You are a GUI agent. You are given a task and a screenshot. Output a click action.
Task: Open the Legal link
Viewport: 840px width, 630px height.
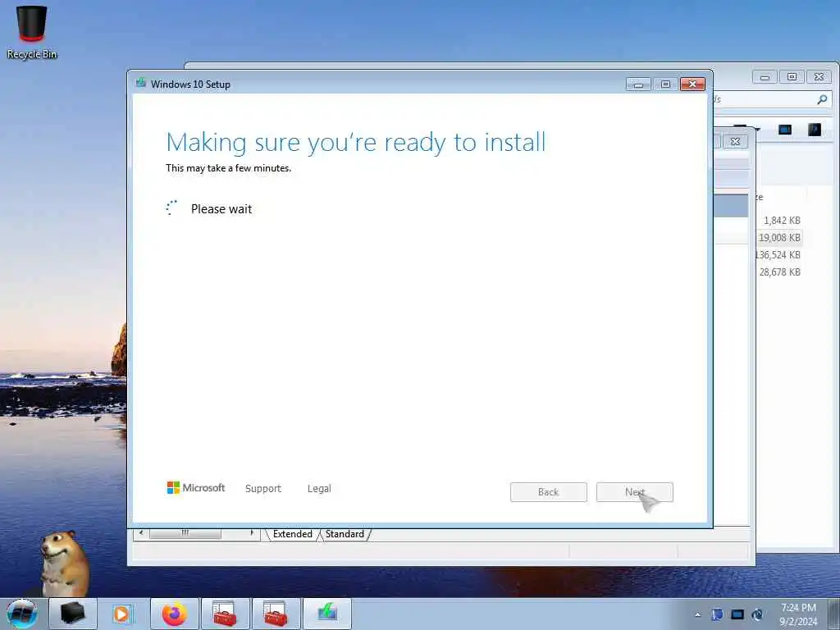pos(319,489)
